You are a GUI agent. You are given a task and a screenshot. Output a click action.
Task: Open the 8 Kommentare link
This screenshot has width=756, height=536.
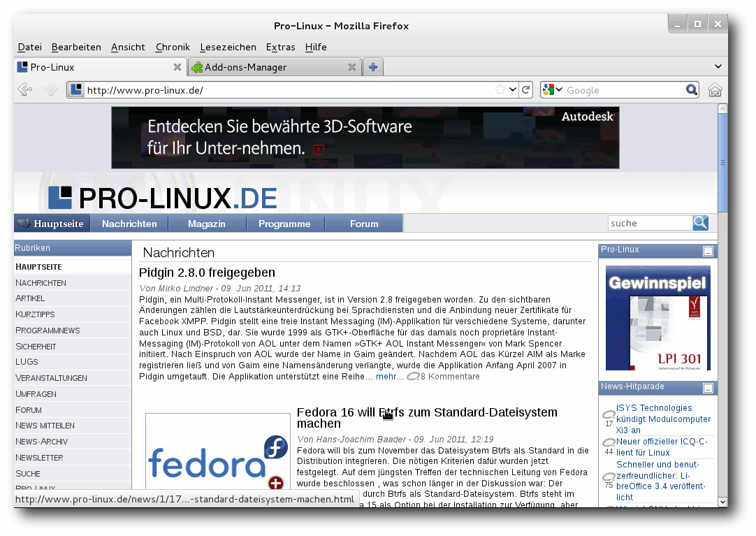(x=450, y=377)
